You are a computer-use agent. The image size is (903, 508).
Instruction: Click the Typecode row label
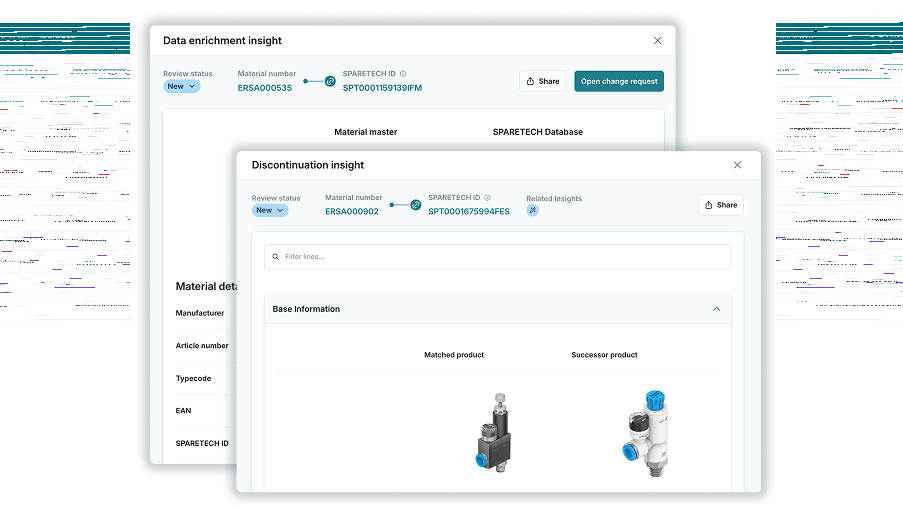(194, 378)
